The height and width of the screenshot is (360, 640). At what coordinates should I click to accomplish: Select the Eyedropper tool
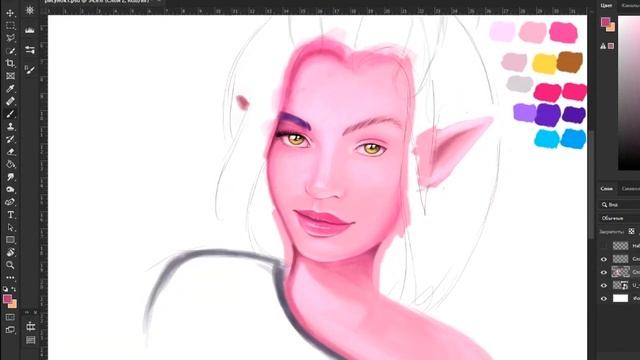(x=10, y=89)
